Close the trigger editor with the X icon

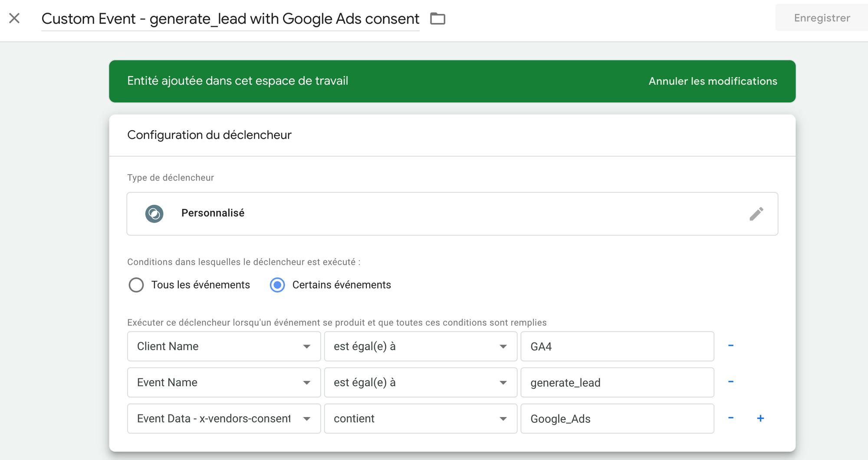[14, 18]
